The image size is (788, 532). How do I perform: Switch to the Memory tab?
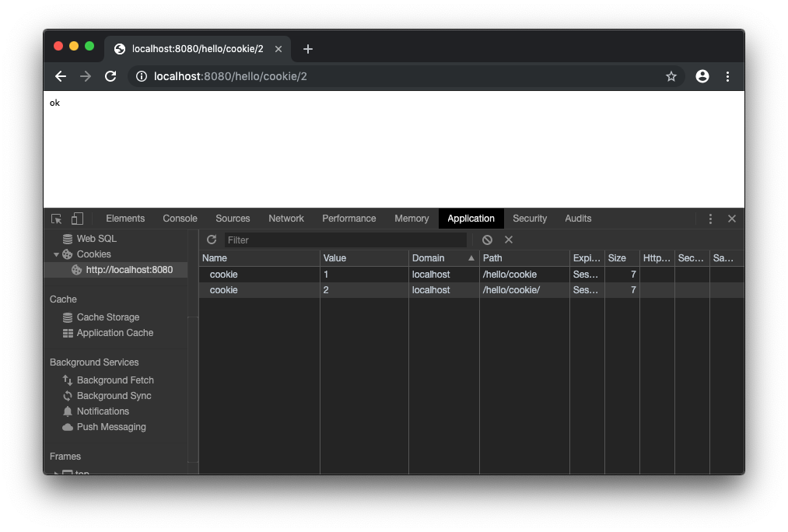click(412, 219)
